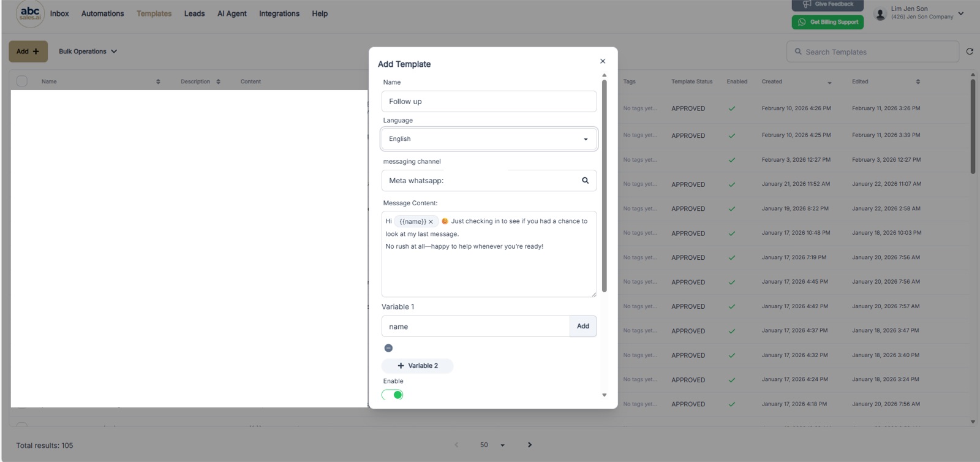The image size is (980, 462).
Task: Toggle the Enable switch off
Action: [x=393, y=395]
